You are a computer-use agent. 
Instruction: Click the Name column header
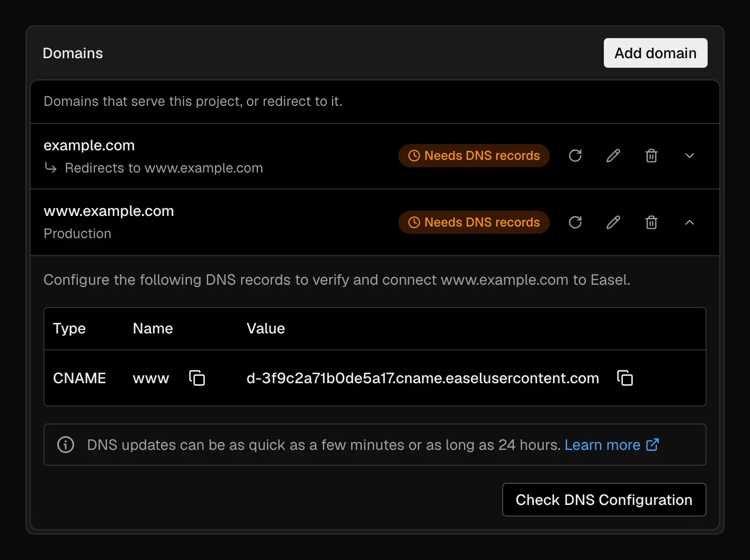pyautogui.click(x=153, y=329)
